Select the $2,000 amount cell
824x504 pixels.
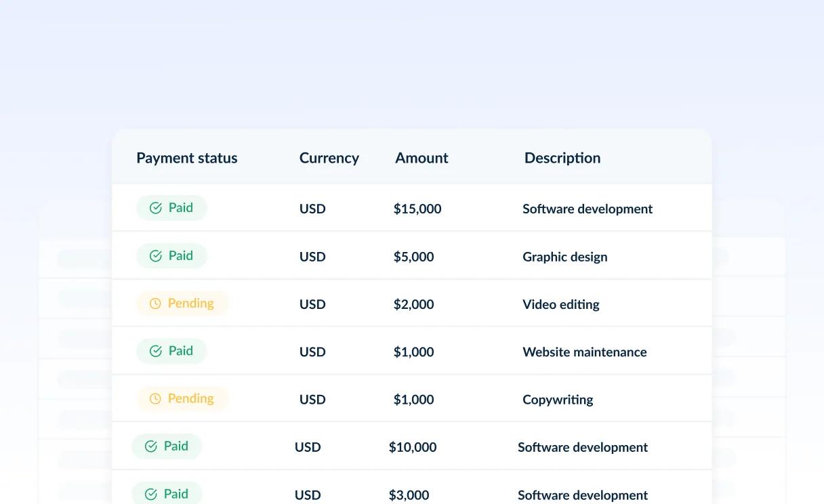click(414, 304)
